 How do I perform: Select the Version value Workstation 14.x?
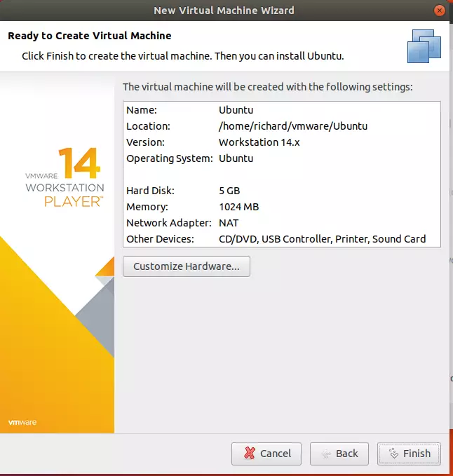(259, 142)
